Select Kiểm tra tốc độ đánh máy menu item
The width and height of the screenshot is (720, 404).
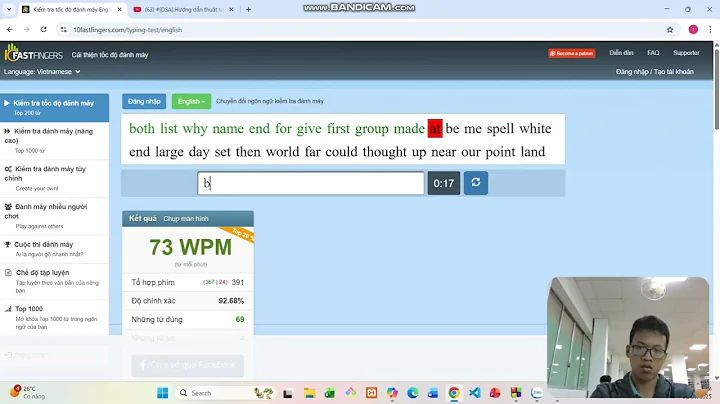pyautogui.click(x=54, y=108)
